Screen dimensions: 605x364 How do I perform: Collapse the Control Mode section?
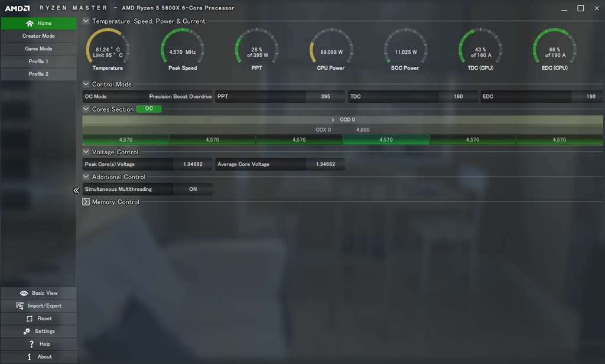point(86,84)
